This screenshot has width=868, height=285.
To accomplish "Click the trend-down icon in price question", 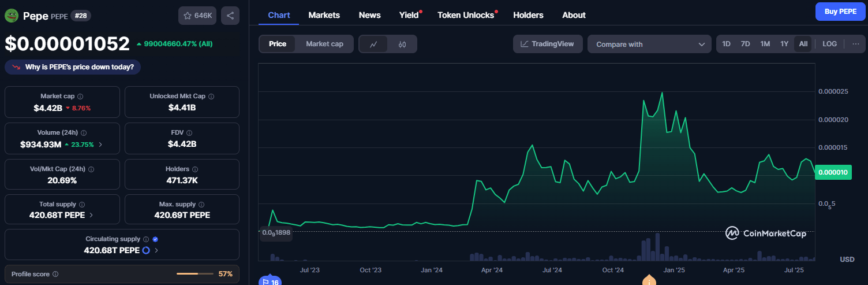I will pos(16,67).
